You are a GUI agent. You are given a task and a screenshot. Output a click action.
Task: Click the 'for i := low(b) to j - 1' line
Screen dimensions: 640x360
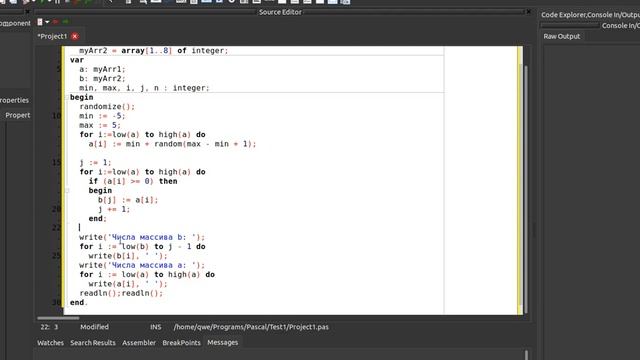[x=142, y=247]
